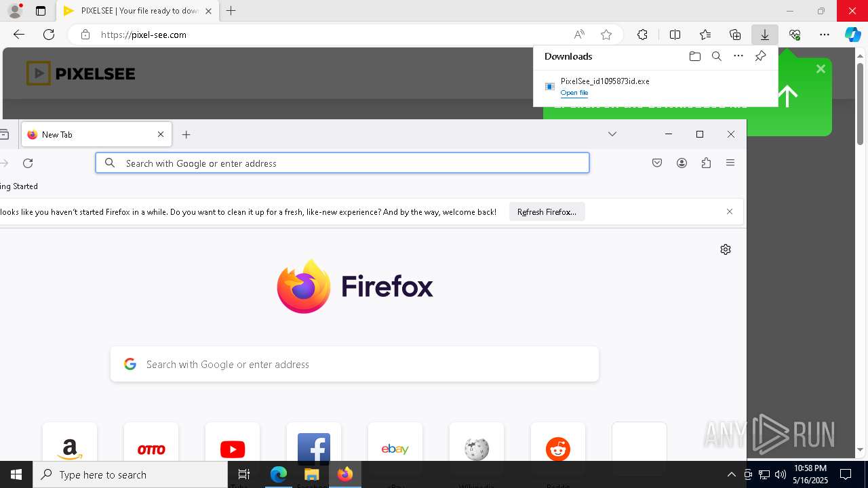Open Edge Extensions puzzle icon
868x488 pixels.
click(x=642, y=35)
